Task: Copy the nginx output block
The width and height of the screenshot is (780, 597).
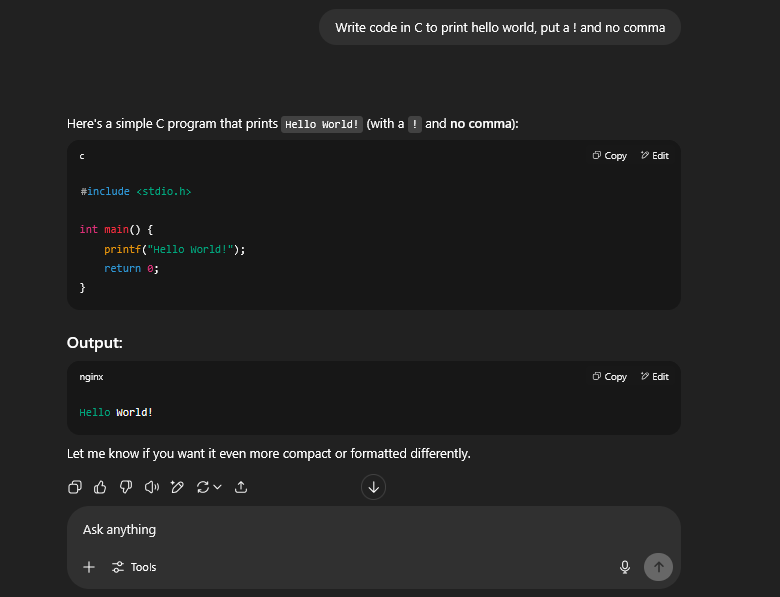Action: (x=609, y=377)
